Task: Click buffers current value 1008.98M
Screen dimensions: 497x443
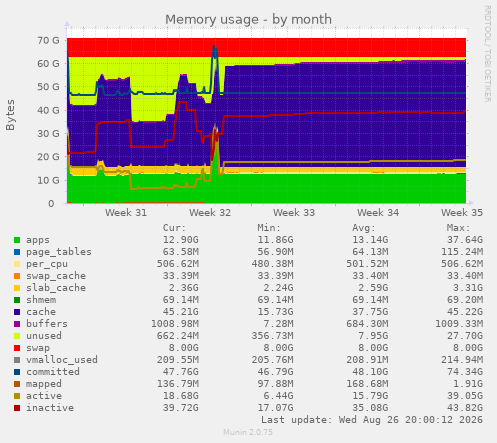Action: (x=175, y=324)
